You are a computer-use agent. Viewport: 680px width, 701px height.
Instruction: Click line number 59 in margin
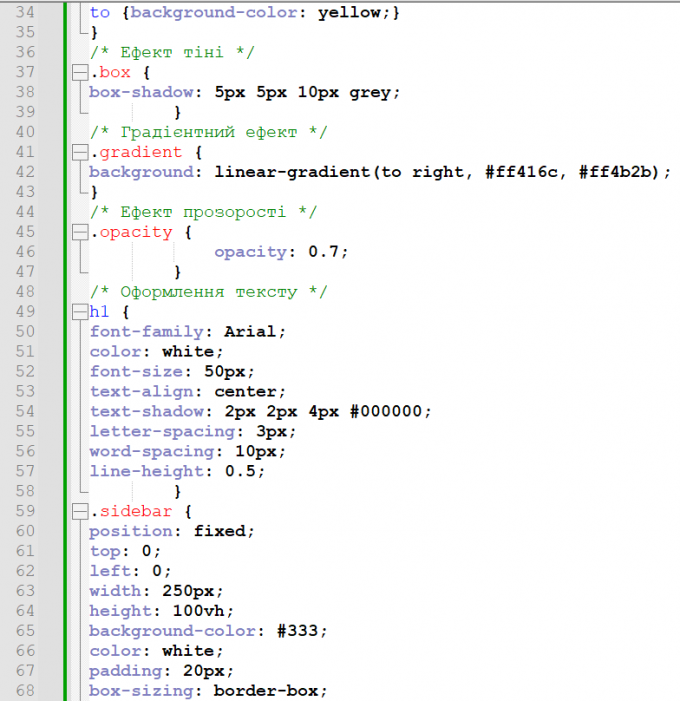25,511
